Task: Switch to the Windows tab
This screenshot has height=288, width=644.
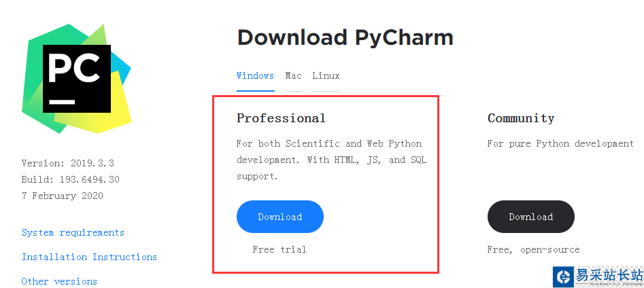Action: [x=255, y=76]
